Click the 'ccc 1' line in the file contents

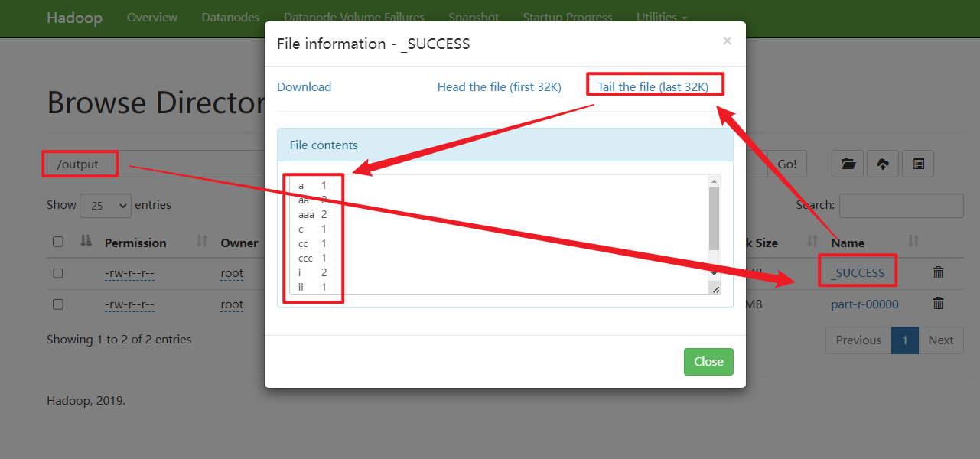click(312, 258)
